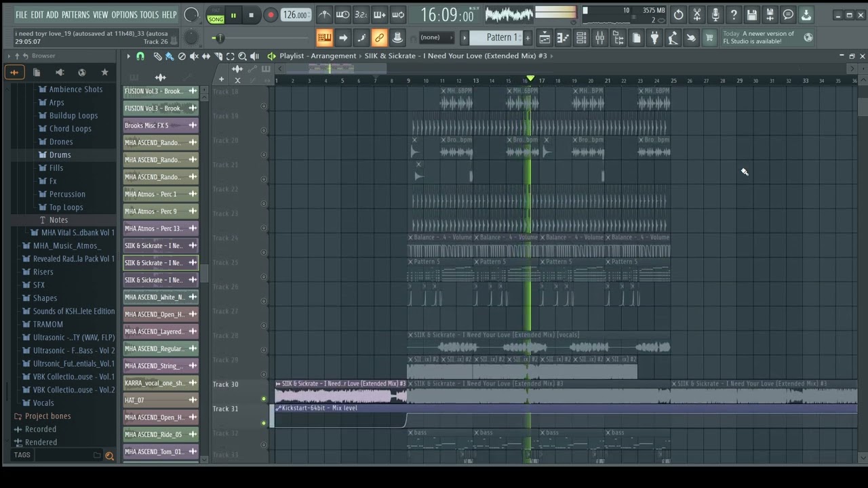Screen dimensions: 868x488
Task: Toggle the playlist snap magnet icon
Action: (x=140, y=56)
